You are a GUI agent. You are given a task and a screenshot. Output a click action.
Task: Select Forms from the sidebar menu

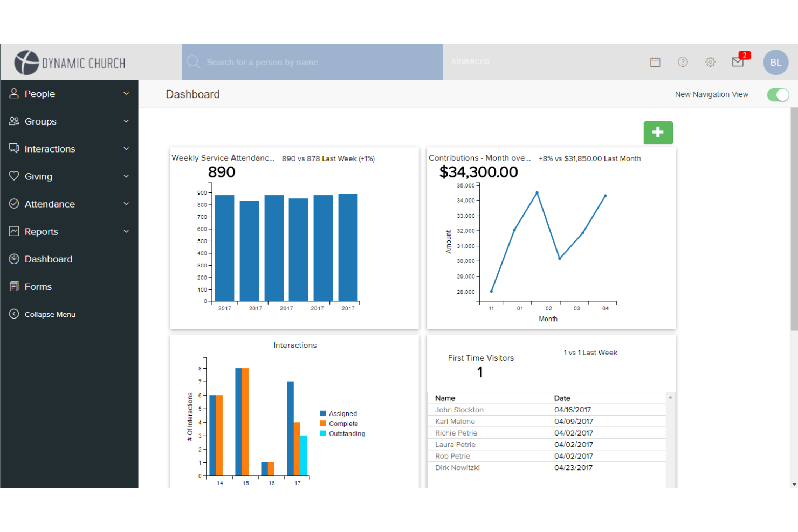38,286
